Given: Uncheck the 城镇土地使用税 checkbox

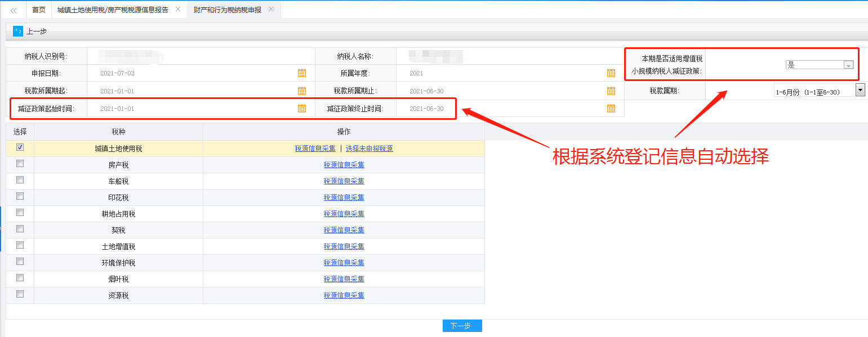Looking at the screenshot, I should click(x=20, y=147).
